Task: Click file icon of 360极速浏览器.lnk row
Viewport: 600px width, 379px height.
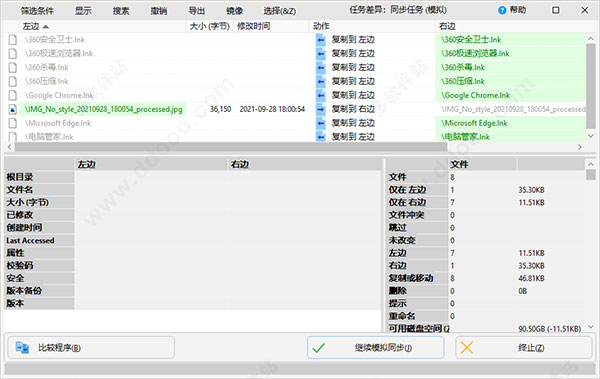Action: 13,54
